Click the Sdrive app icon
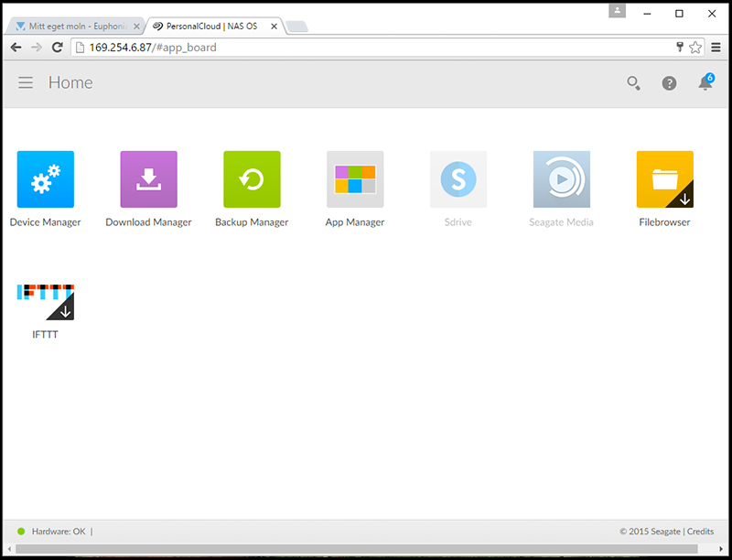 point(457,179)
